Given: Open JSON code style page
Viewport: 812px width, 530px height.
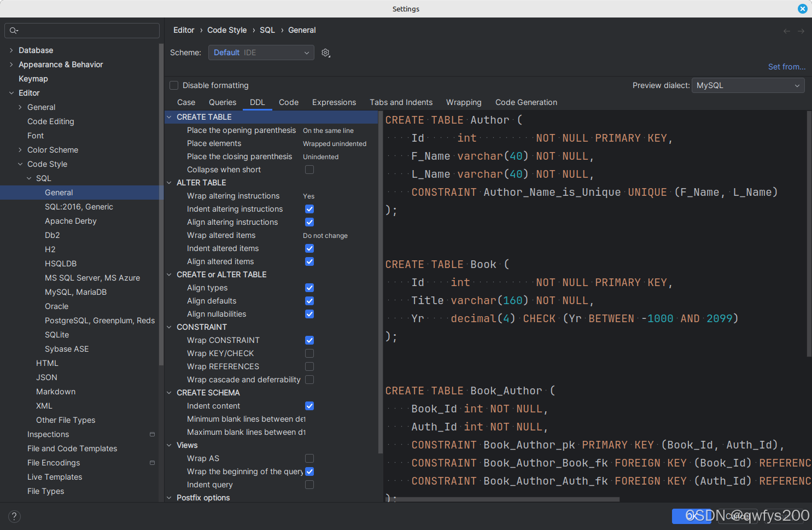Looking at the screenshot, I should coord(46,377).
